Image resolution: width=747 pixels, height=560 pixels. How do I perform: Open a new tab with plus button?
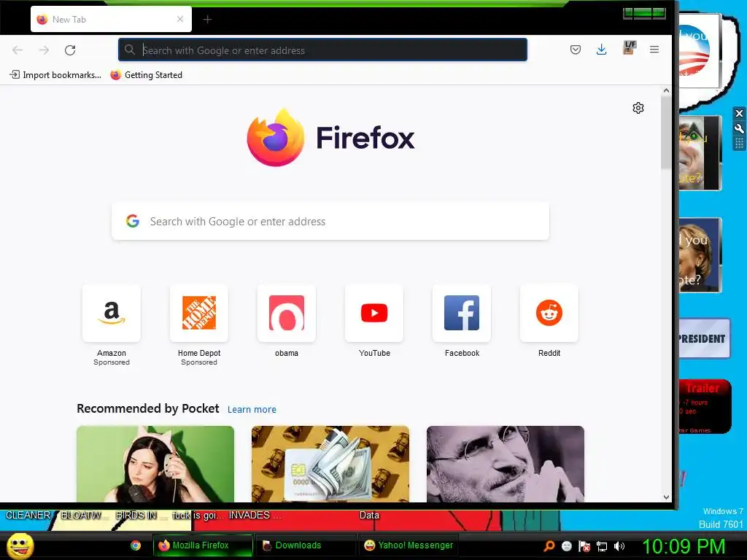207,20
